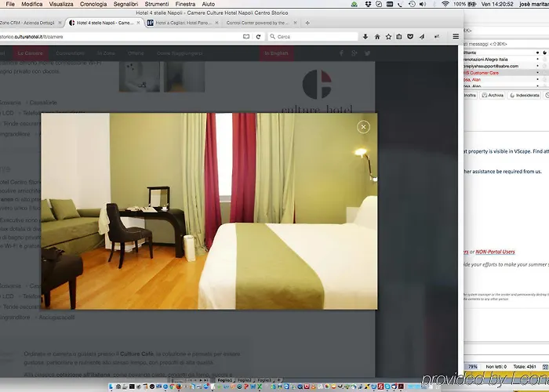Screen dimensions: 549x392
Task: Close the Hotel a Cagliari tab
Action: point(216,23)
